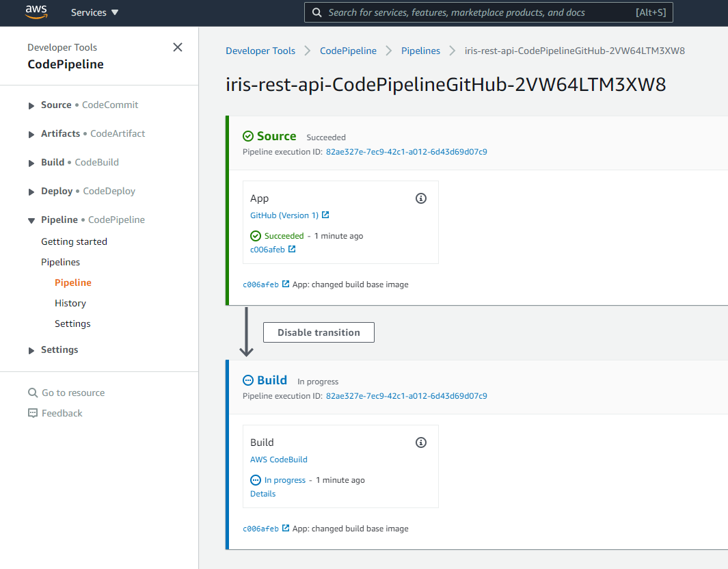
Task: Click the info icon on App action card
Action: coord(421,198)
